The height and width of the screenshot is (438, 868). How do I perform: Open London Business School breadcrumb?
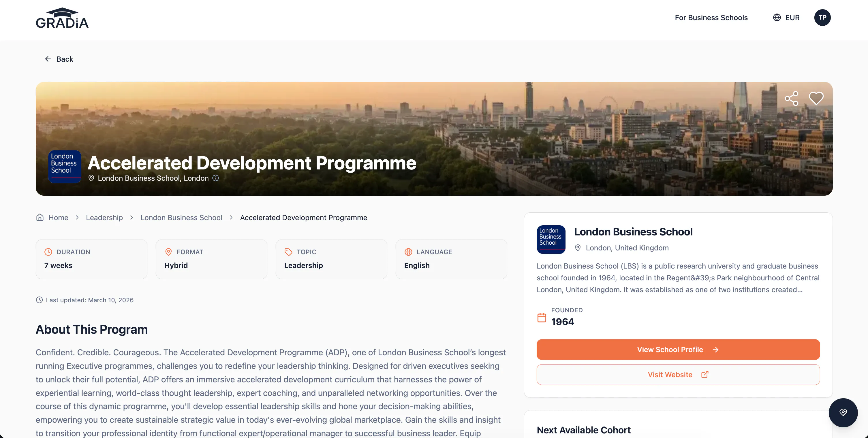coord(181,218)
